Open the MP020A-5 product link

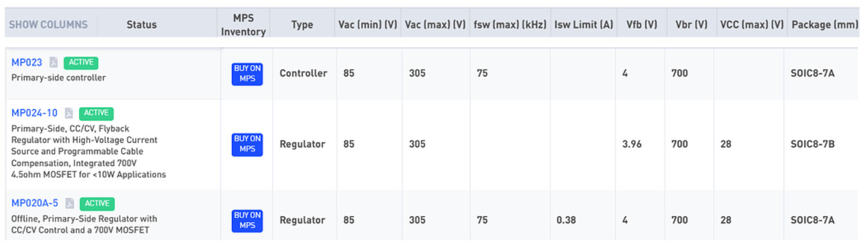click(x=35, y=203)
